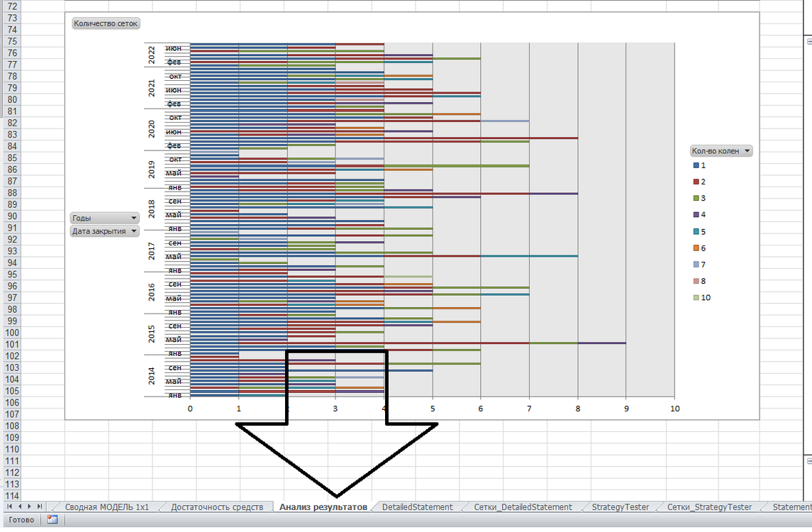Select legend swatch for series 1
812x532 pixels.
tap(696, 165)
